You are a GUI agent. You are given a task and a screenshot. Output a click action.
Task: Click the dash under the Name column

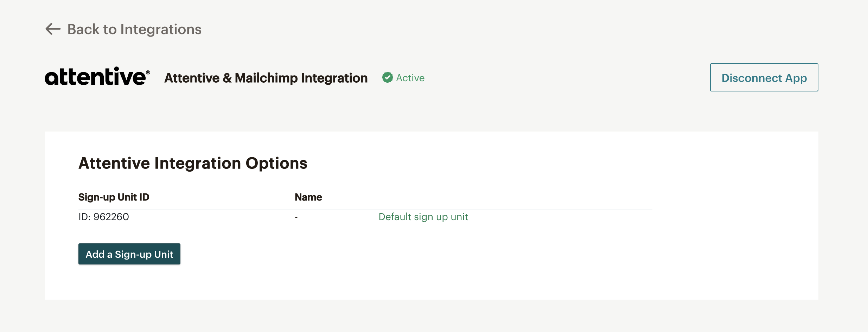(296, 217)
